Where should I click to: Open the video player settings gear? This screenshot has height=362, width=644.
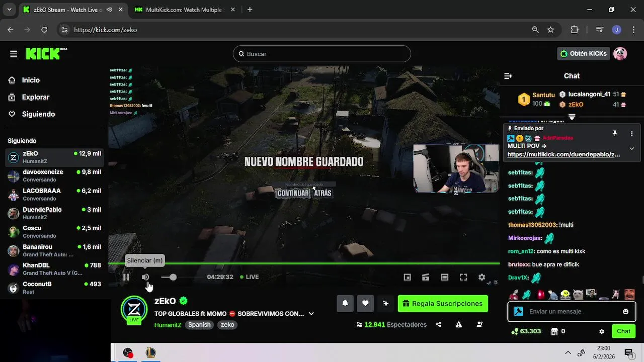[482, 277]
